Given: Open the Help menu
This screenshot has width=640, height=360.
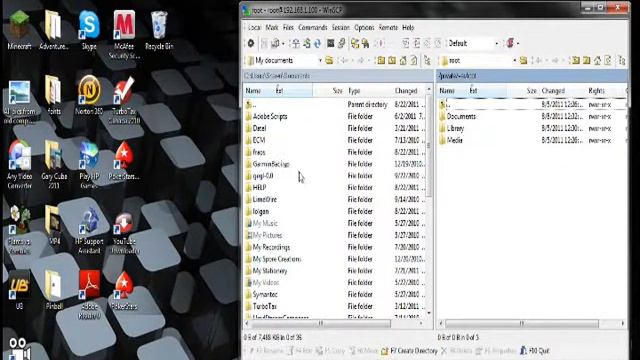Looking at the screenshot, I should 408,27.
